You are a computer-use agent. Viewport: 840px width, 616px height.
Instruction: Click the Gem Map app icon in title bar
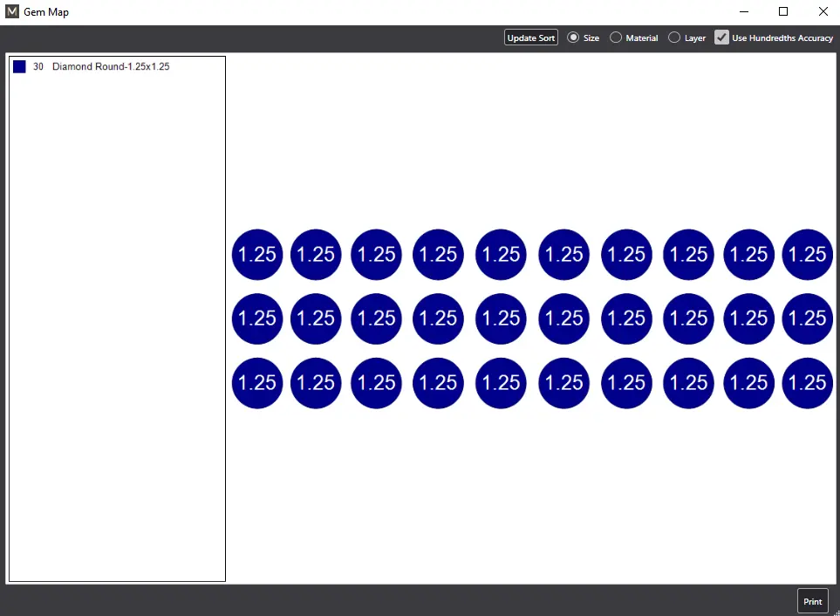[12, 12]
